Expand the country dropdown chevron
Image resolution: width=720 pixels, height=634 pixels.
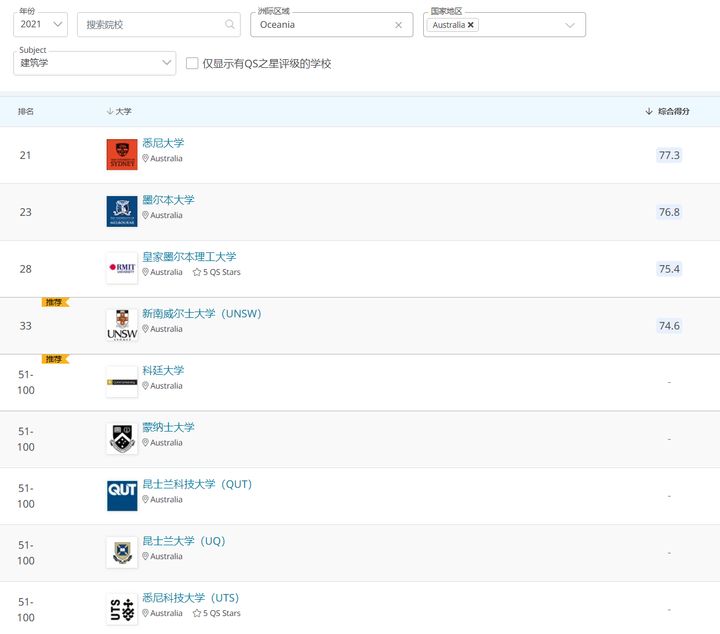(x=570, y=25)
